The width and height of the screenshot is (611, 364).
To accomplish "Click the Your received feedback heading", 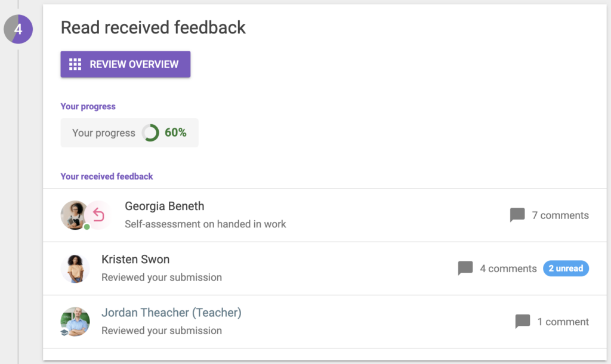I will click(x=107, y=177).
